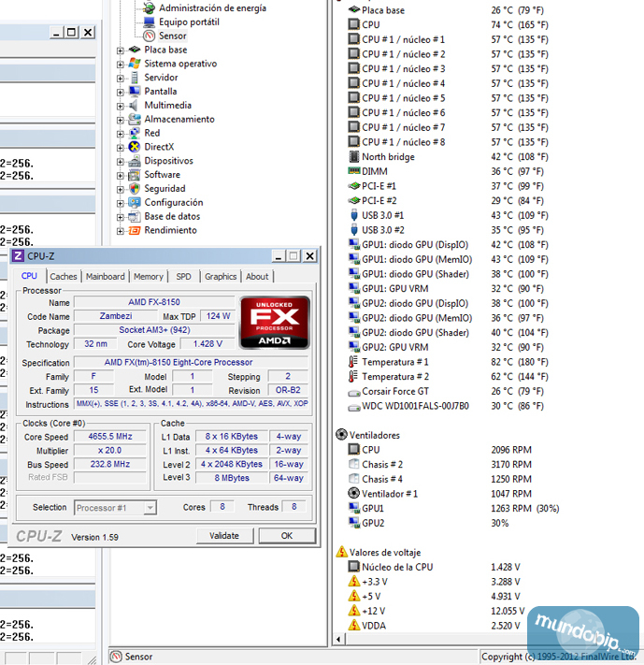The height and width of the screenshot is (665, 644).
Task: Click the WDC WD1001FALS-00J7B0 drive row
Action: coord(446,406)
